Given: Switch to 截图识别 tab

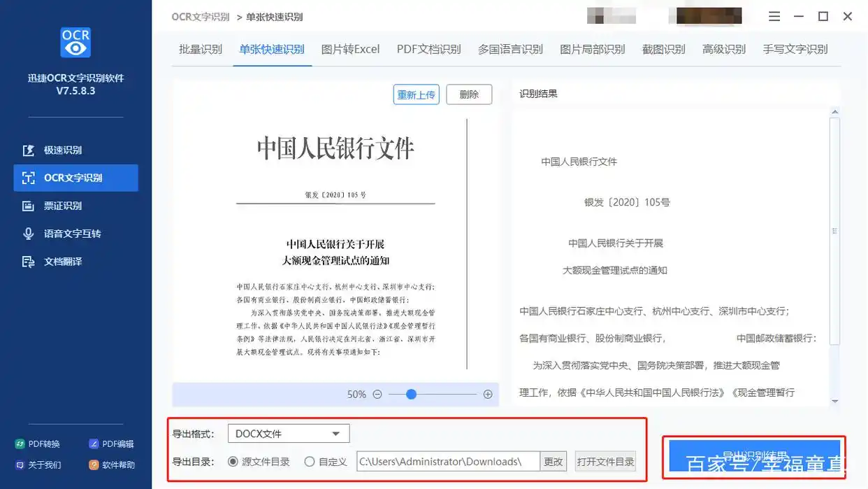Looking at the screenshot, I should tap(664, 49).
